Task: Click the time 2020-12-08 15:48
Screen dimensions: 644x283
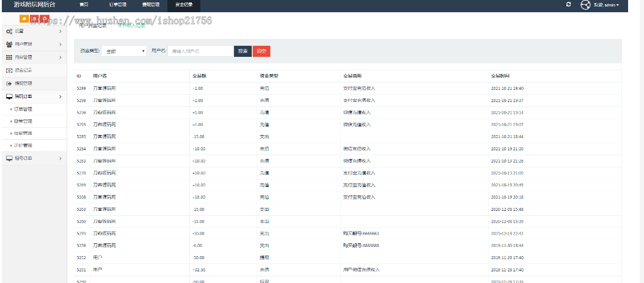Action: point(507,210)
